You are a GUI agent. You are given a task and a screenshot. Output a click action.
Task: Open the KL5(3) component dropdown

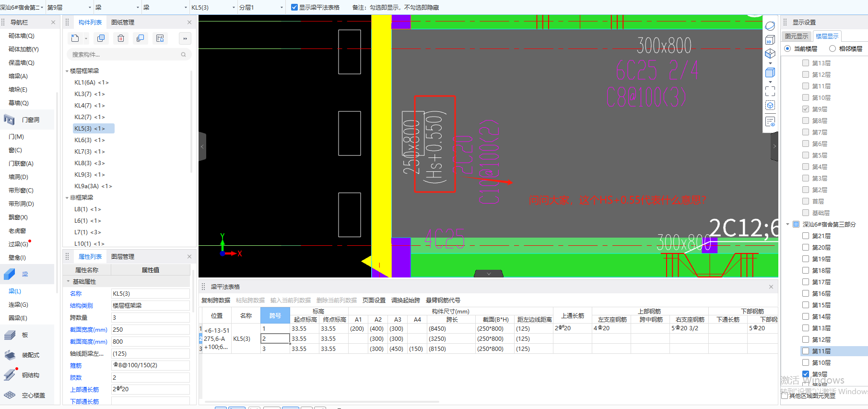tap(213, 7)
